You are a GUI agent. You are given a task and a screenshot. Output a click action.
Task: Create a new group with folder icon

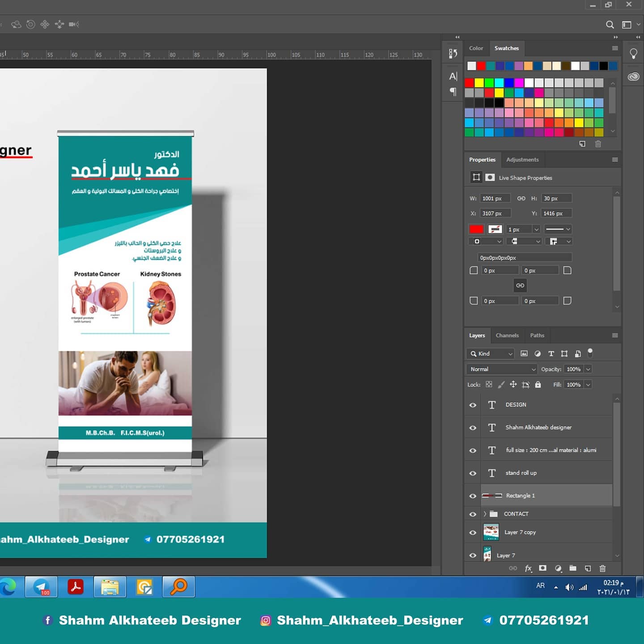(x=573, y=568)
